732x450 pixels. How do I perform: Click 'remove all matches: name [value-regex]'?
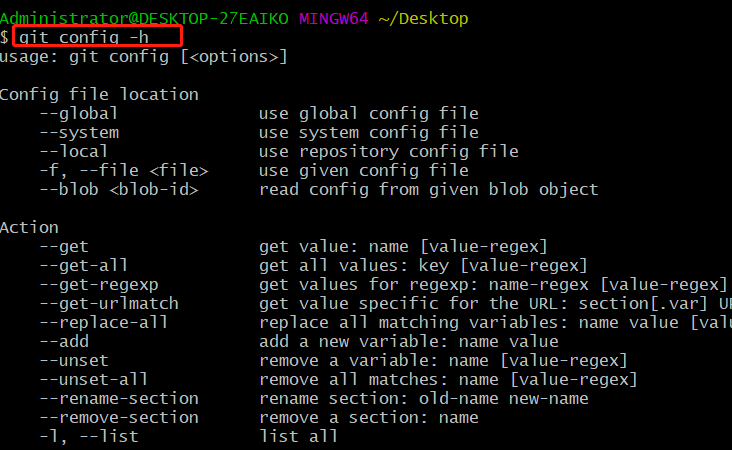(x=449, y=380)
